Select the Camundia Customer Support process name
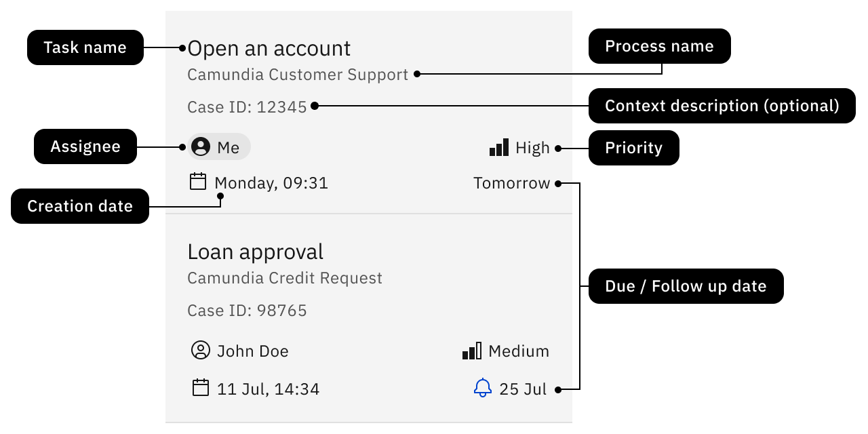The image size is (868, 434). (x=297, y=75)
